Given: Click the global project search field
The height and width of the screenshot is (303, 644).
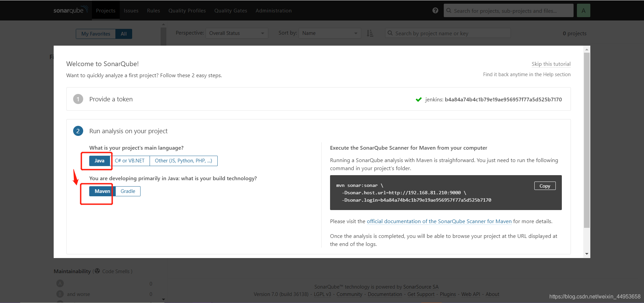Looking at the screenshot, I should (508, 10).
